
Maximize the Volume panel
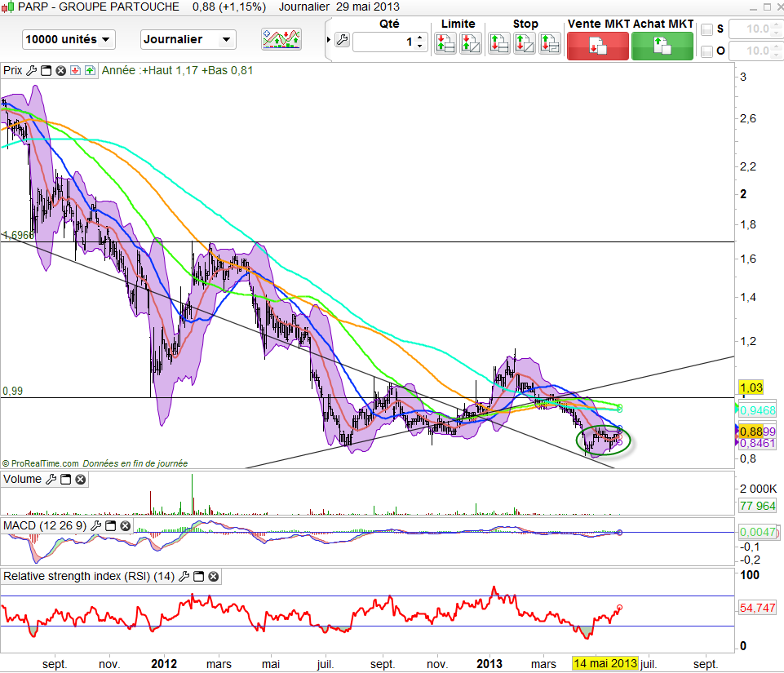pos(65,480)
